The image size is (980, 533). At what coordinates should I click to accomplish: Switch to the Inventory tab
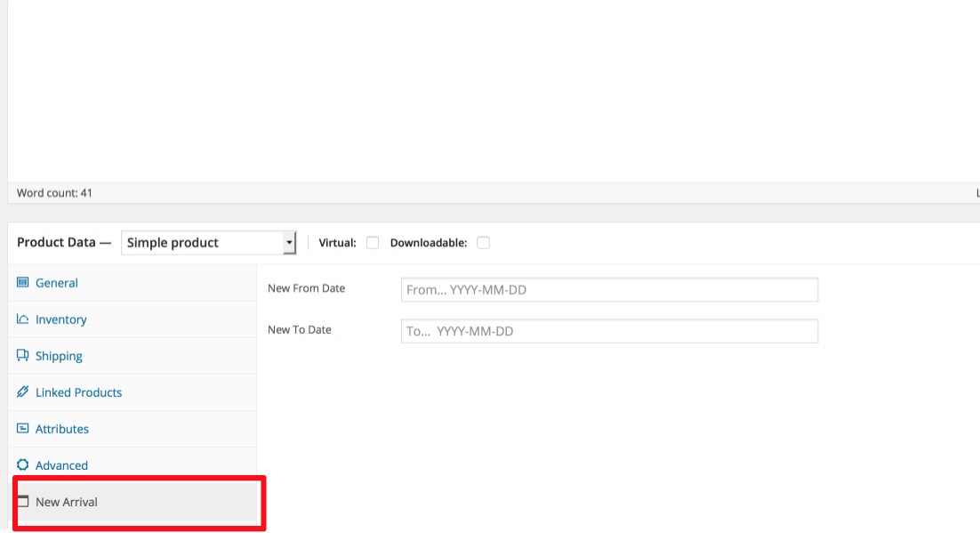click(133, 319)
